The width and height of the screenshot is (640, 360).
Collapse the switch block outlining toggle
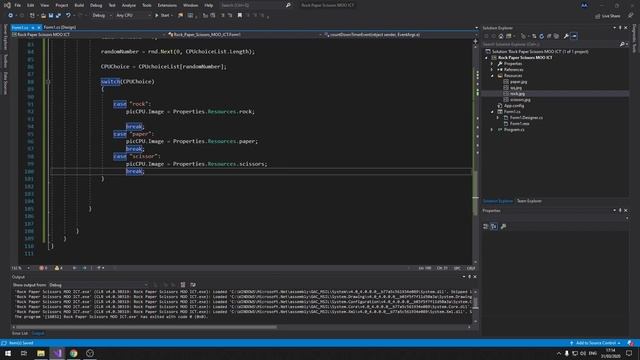pyautogui.click(x=48, y=82)
